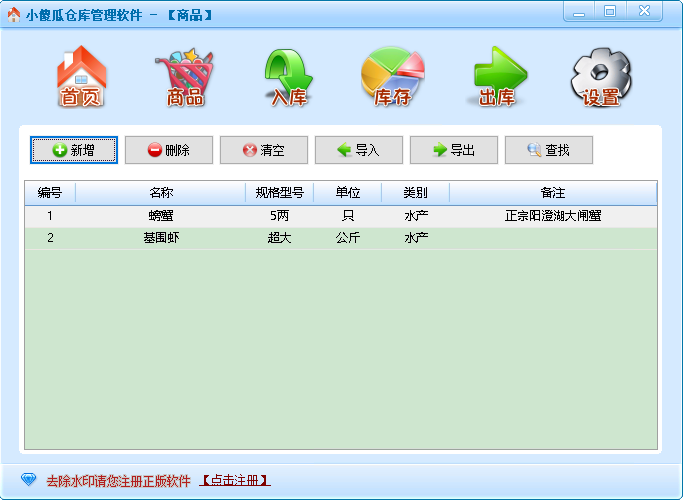Click the 清空 clear all button
This screenshot has height=501, width=684.
264,150
